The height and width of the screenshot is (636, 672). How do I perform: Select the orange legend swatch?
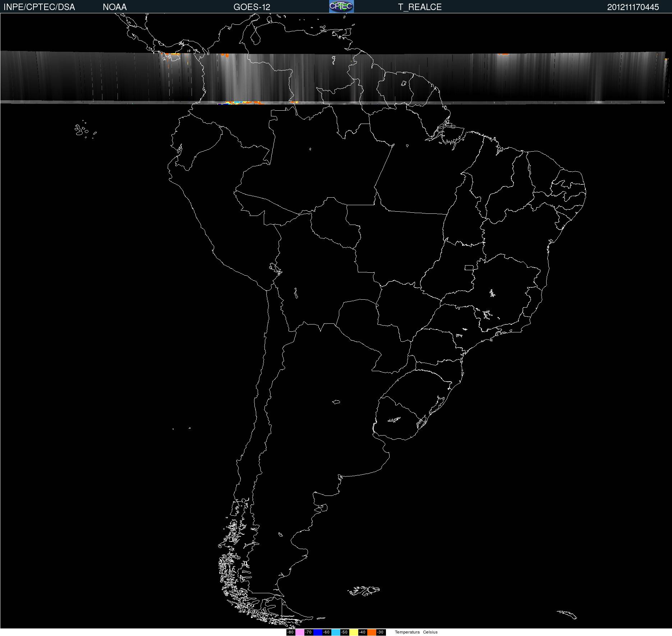pyautogui.click(x=372, y=632)
